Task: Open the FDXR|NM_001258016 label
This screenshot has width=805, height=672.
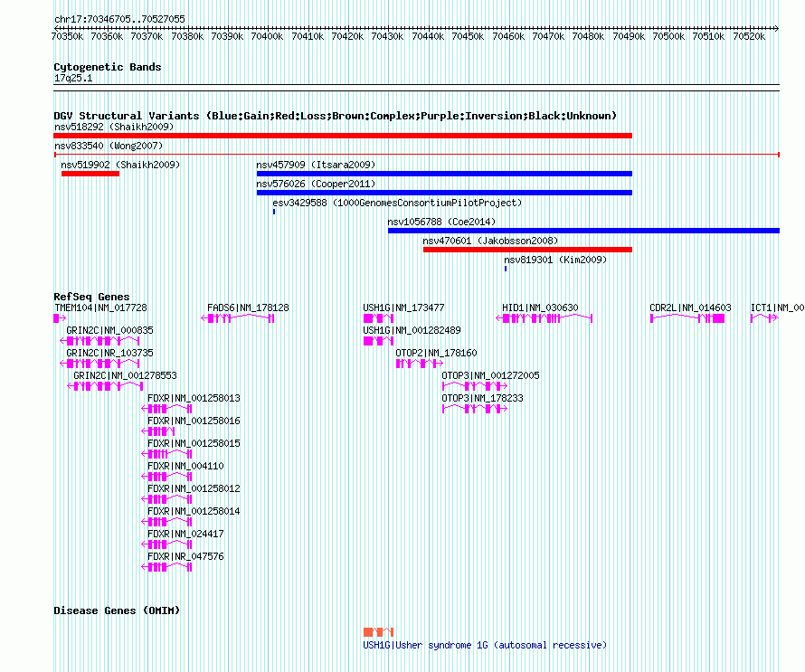Action: point(194,421)
